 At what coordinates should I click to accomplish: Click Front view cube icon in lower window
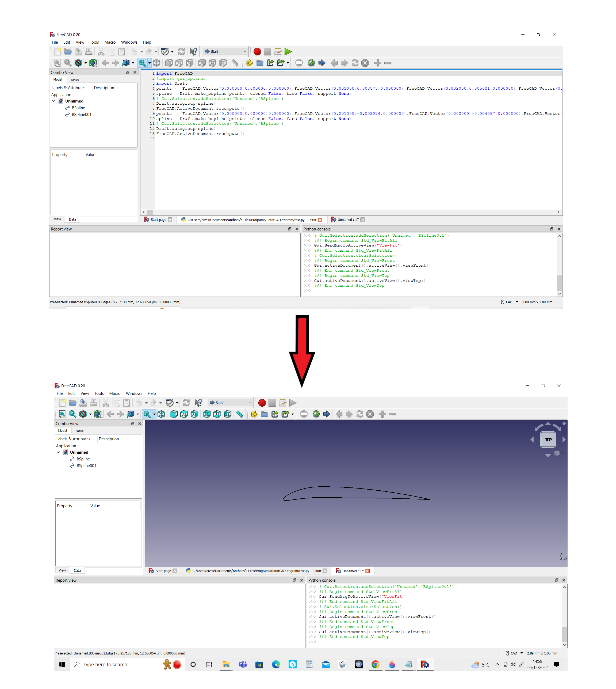[174, 414]
